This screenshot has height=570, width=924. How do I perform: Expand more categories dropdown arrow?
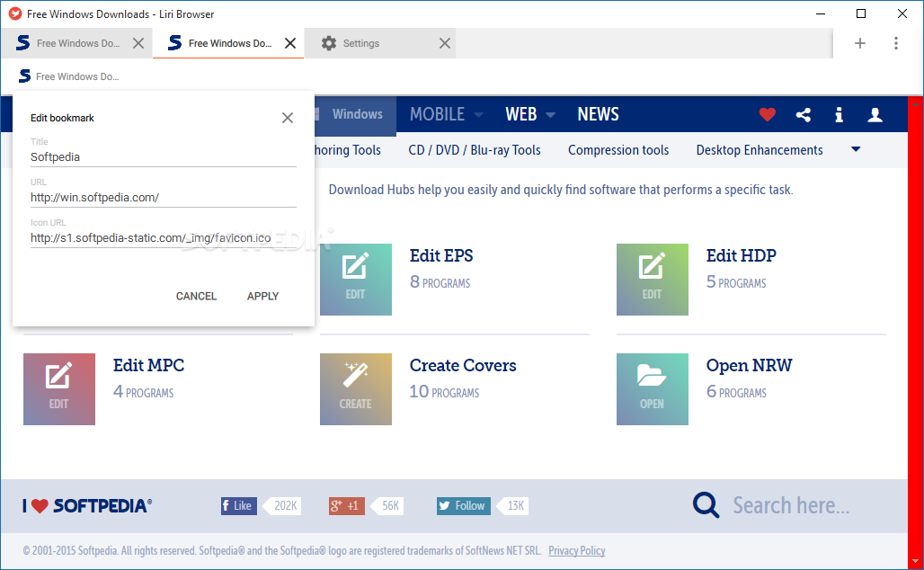856,150
